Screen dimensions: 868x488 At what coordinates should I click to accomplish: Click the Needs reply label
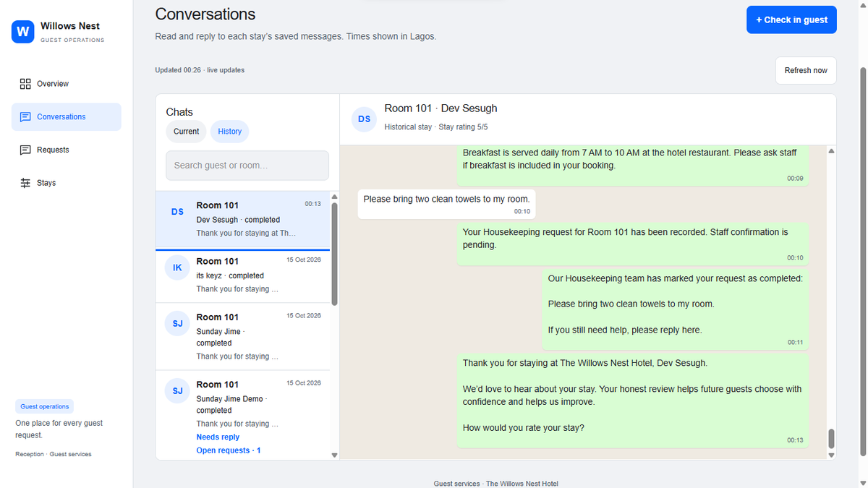coord(218,437)
